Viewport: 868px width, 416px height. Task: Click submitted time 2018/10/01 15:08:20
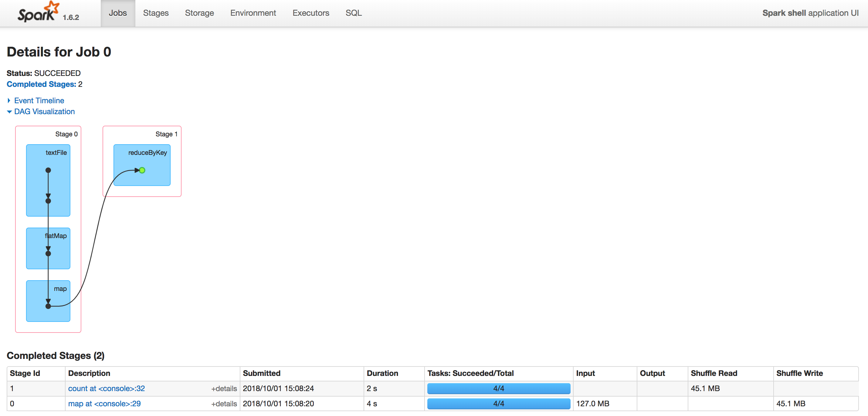(278, 404)
